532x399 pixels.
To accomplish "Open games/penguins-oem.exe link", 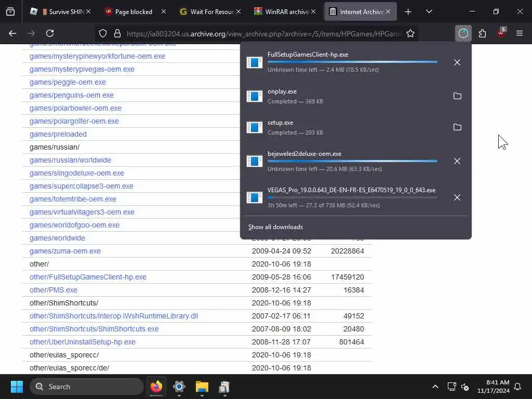I will (x=72, y=96).
